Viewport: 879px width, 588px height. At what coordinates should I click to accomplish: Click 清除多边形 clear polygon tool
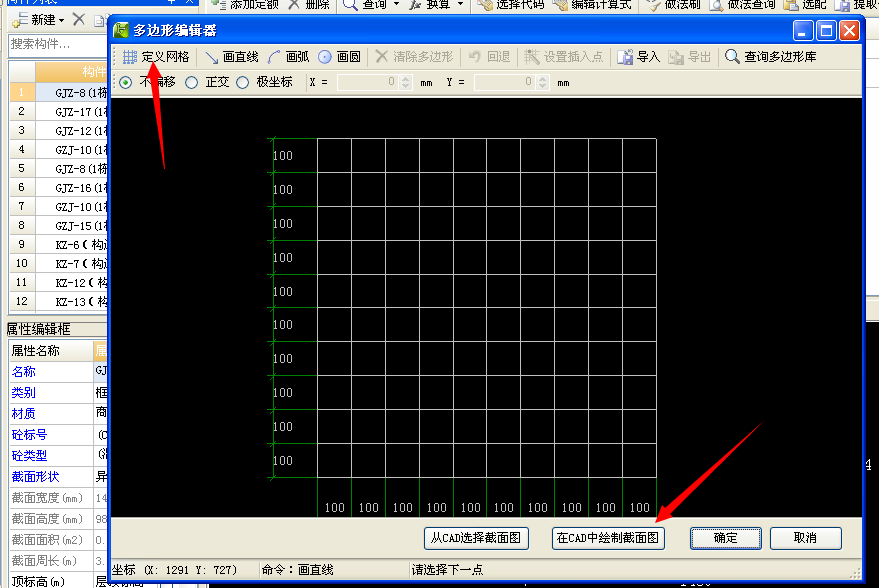point(414,57)
